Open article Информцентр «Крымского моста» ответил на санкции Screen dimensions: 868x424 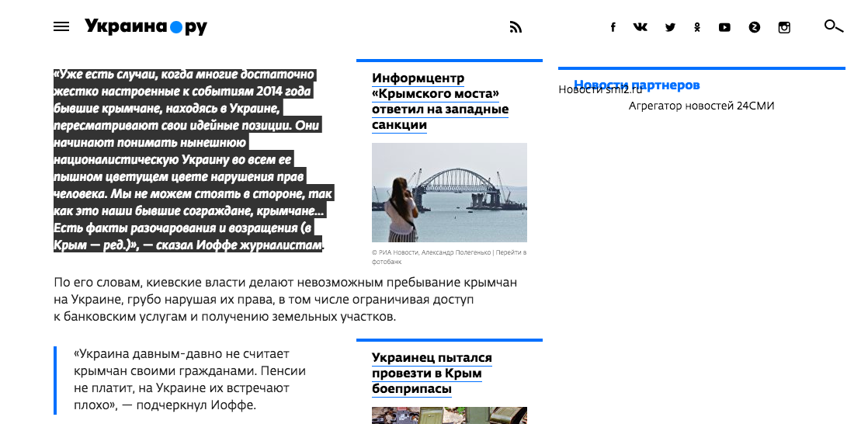[440, 101]
